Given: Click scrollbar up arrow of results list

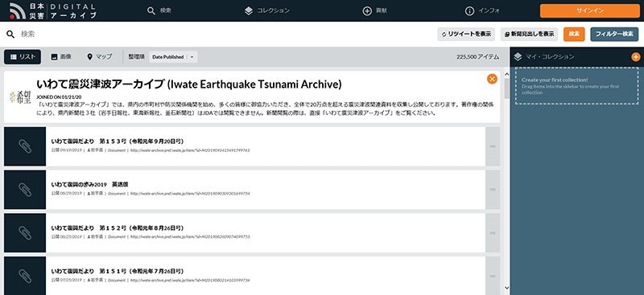Looking at the screenshot, I should (506, 74).
